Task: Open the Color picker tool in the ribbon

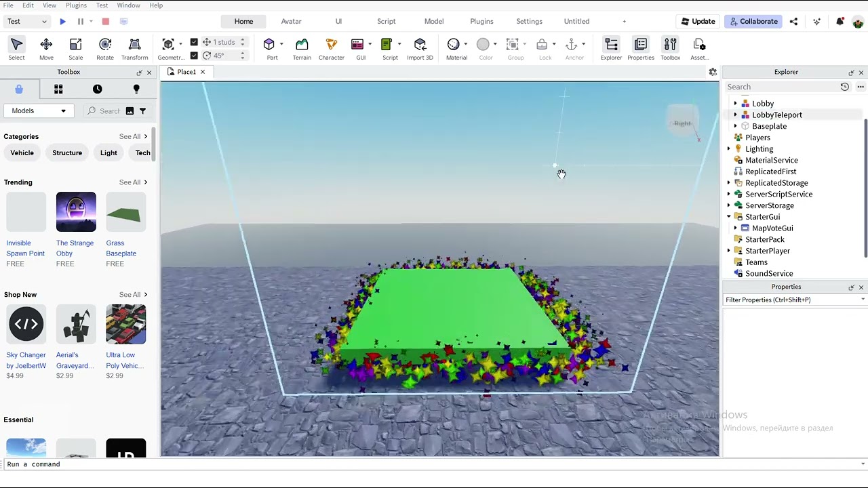Action: click(483, 45)
